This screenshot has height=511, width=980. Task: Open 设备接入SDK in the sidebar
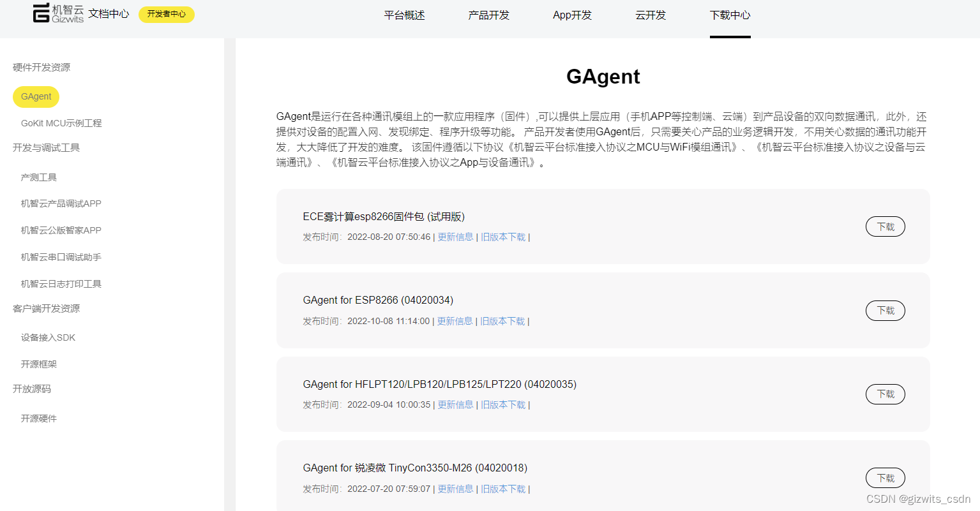coord(48,337)
